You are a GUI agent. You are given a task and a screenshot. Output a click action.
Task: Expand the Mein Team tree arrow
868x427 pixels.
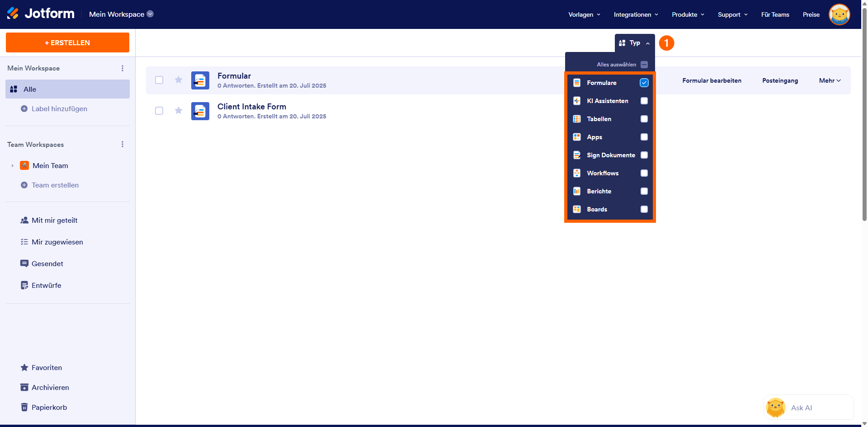13,166
